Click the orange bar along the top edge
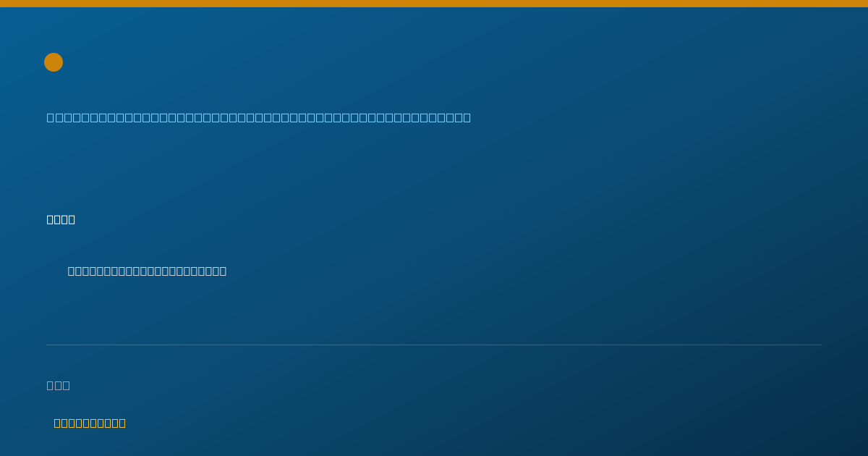Image resolution: width=868 pixels, height=456 pixels. 434,4
